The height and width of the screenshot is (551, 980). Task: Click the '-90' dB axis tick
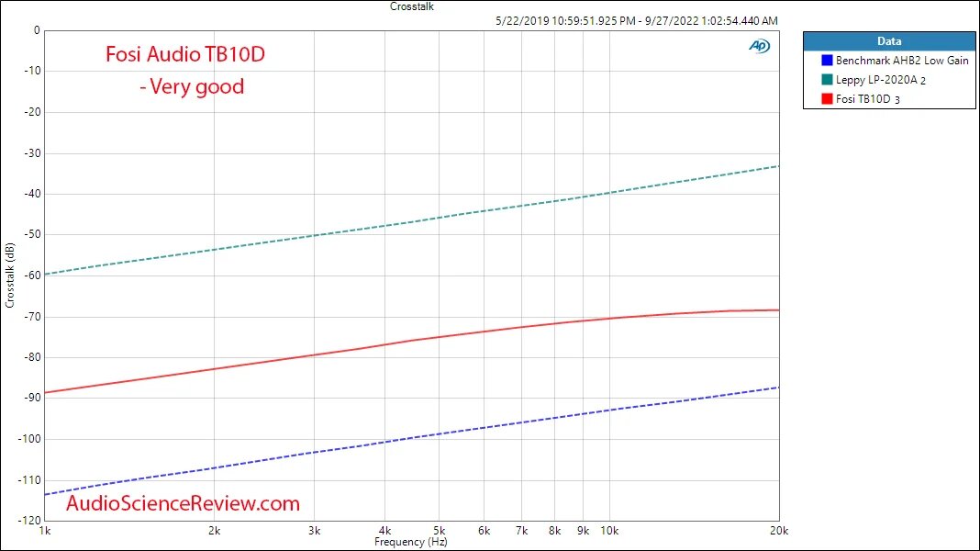pyautogui.click(x=32, y=398)
